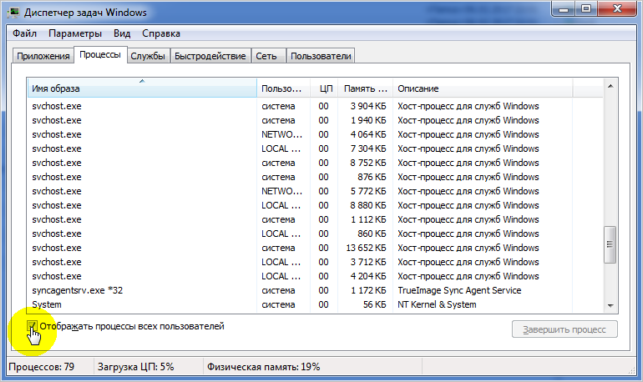
Task: Sort by ЦП column header
Action: tap(324, 88)
